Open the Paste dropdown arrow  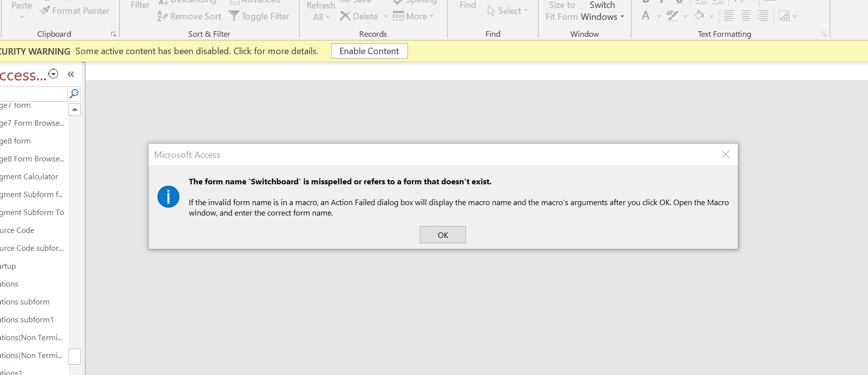click(22, 17)
